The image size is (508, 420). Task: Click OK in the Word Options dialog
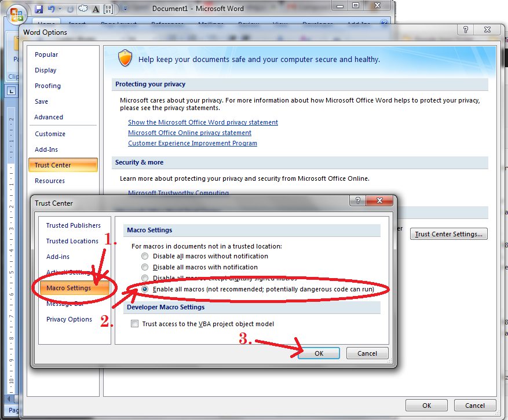point(426,406)
